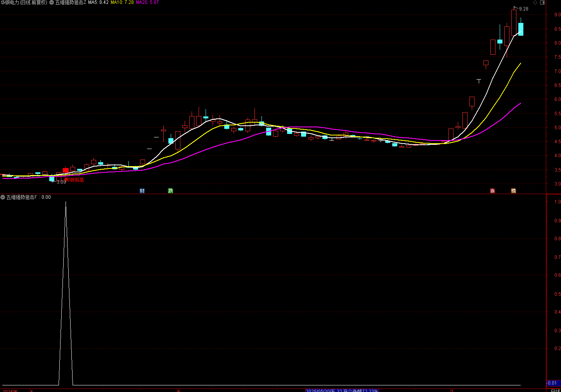Screen dimensions: 561x392
Task: Click the green 跌 info marker icon
Action: pyautogui.click(x=170, y=191)
